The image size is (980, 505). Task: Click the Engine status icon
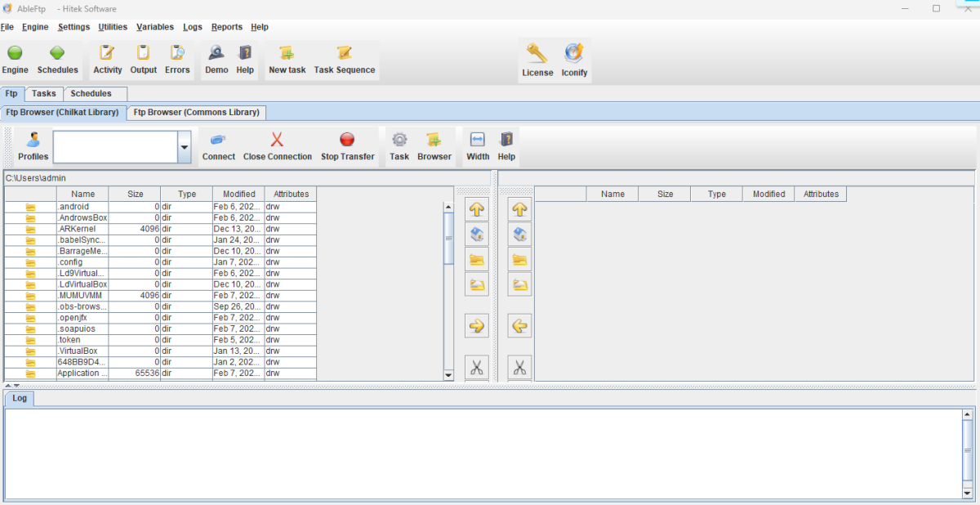15,54
